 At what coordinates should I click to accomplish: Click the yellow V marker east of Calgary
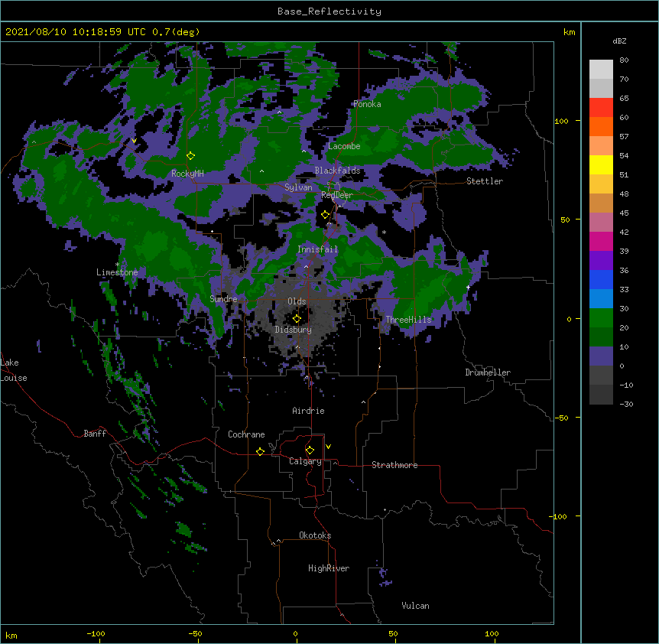pos(328,447)
